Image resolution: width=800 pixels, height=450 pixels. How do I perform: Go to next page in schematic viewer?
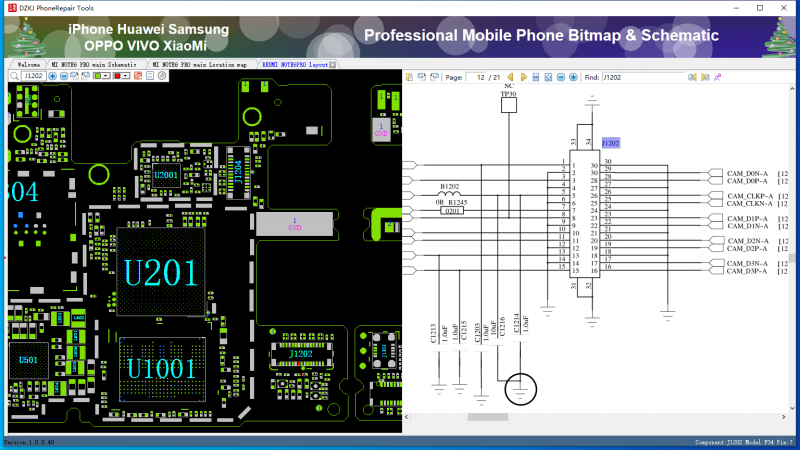click(523, 76)
